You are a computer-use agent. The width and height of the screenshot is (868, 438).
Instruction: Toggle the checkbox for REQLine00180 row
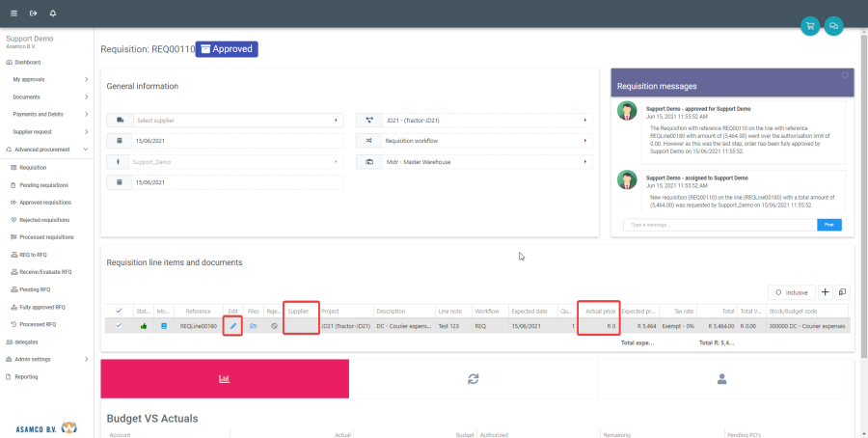[x=119, y=326]
